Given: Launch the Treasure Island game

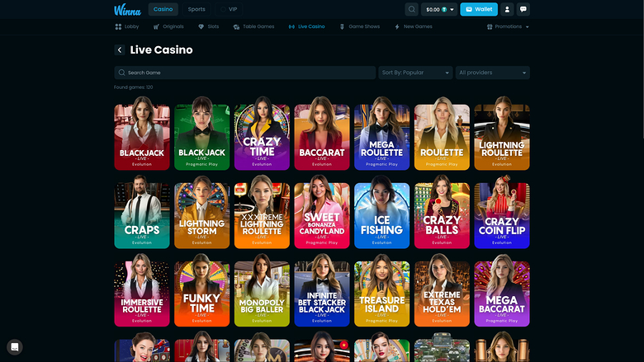Looking at the screenshot, I should click(x=381, y=290).
